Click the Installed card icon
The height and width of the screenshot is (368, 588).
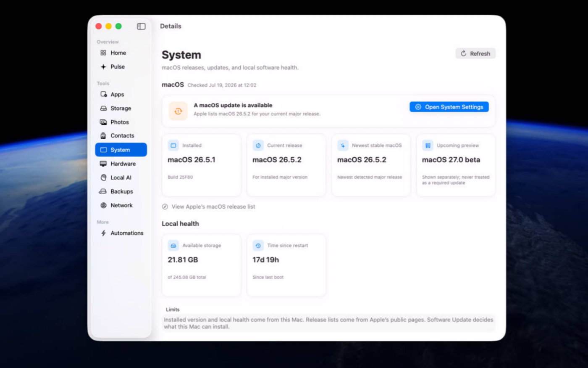click(x=173, y=146)
